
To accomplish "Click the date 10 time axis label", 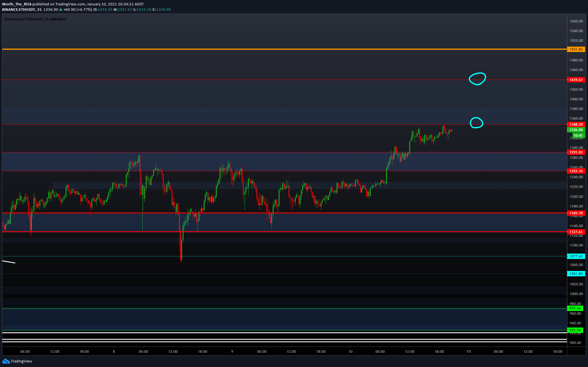I will pyautogui.click(x=351, y=351).
